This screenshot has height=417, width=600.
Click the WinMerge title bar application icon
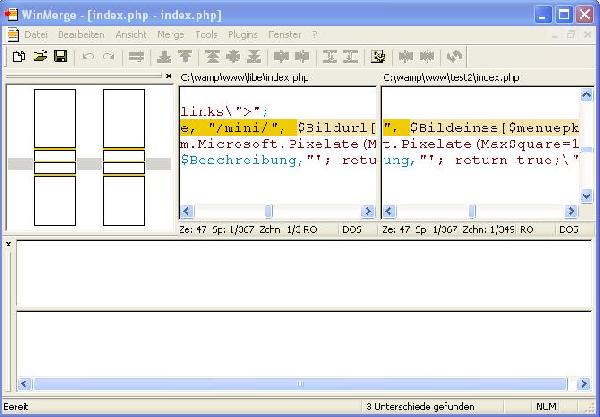tap(11, 15)
